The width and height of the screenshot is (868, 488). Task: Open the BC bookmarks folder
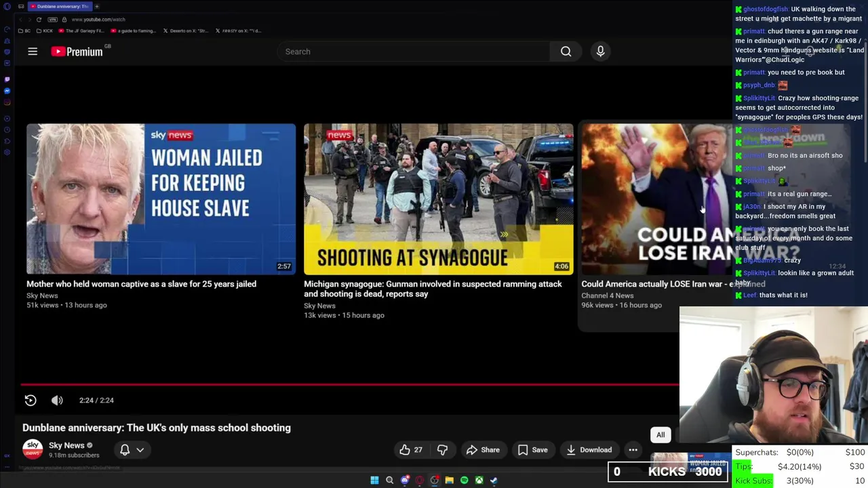tap(24, 30)
